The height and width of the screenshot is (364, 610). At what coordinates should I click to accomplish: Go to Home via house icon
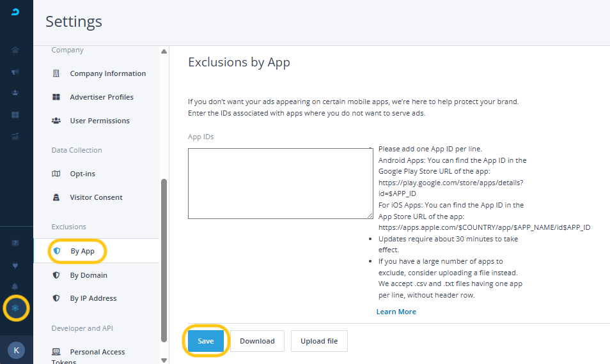coord(15,50)
